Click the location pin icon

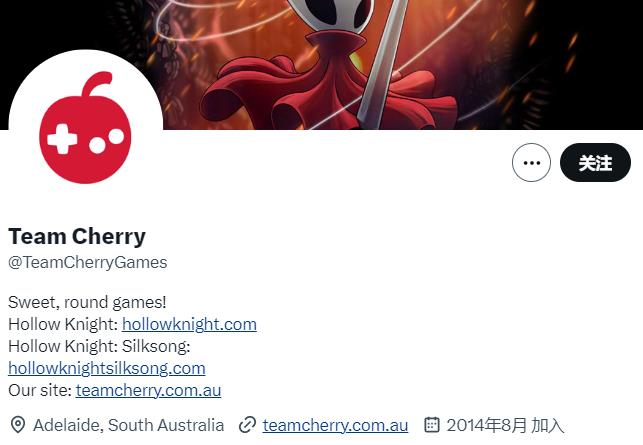click(18, 425)
